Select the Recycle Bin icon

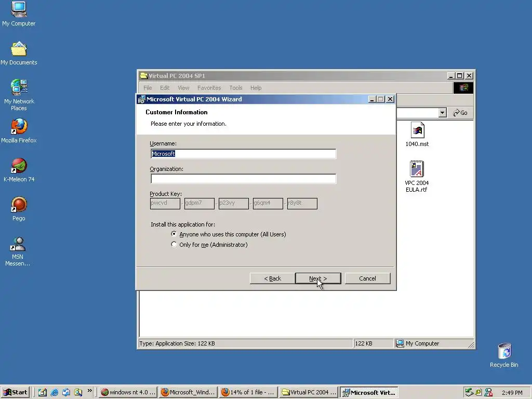[x=504, y=355]
